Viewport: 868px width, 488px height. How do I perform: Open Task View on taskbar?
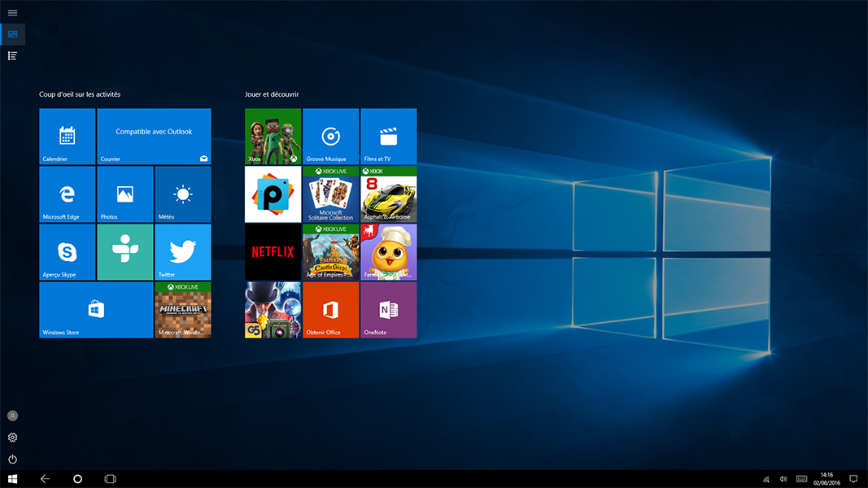110,479
